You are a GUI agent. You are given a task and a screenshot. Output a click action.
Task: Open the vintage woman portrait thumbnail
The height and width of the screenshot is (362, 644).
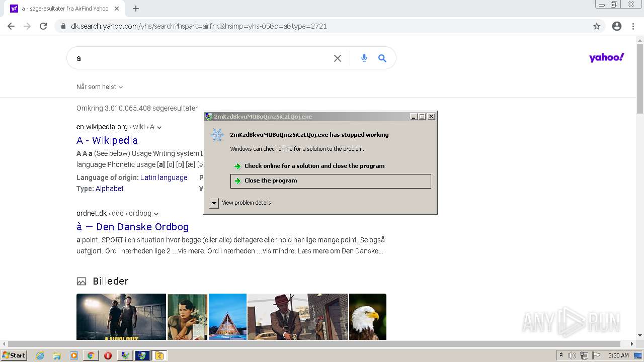(187, 317)
